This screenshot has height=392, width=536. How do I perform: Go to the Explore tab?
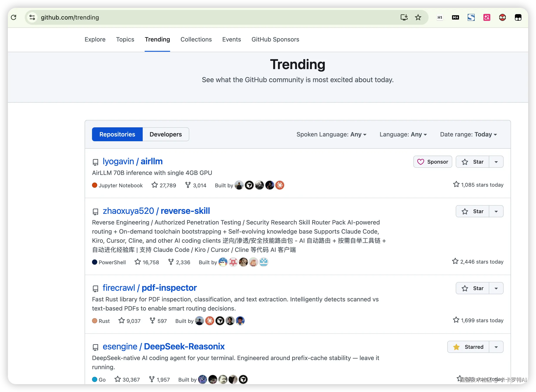[x=95, y=39]
